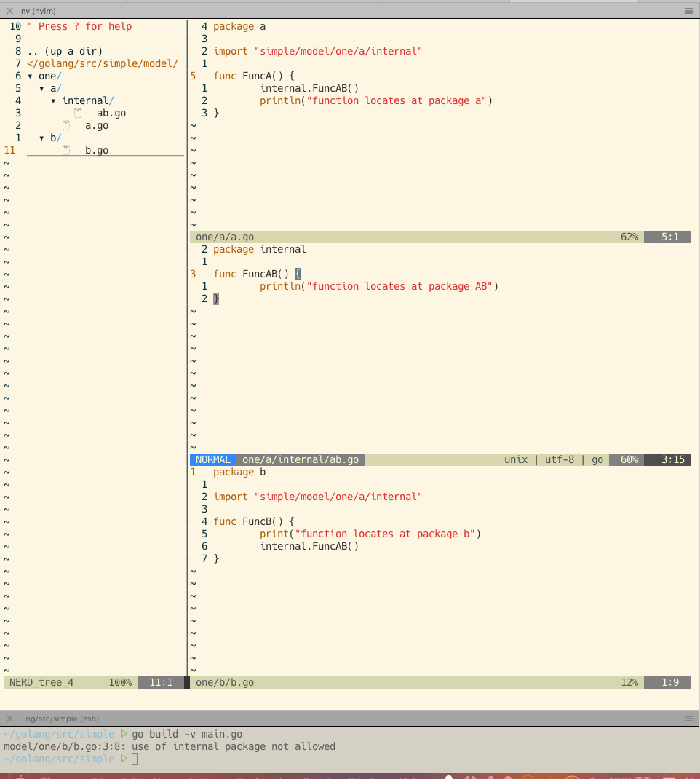
Task: Collapse the one/ directory arrow
Action: pyautogui.click(x=30, y=76)
